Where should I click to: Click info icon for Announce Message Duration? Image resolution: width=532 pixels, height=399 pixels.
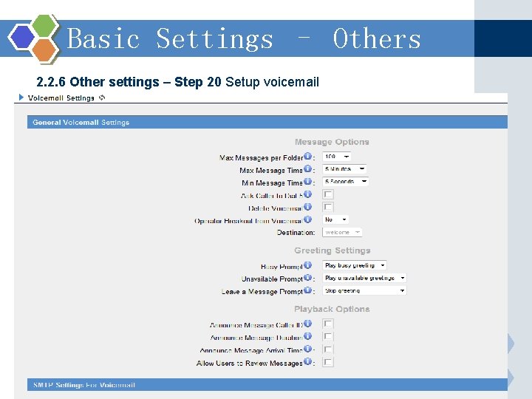click(307, 336)
